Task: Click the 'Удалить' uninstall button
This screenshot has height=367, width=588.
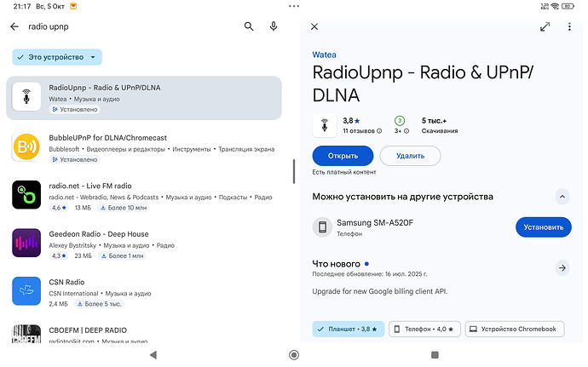Action: click(410, 156)
